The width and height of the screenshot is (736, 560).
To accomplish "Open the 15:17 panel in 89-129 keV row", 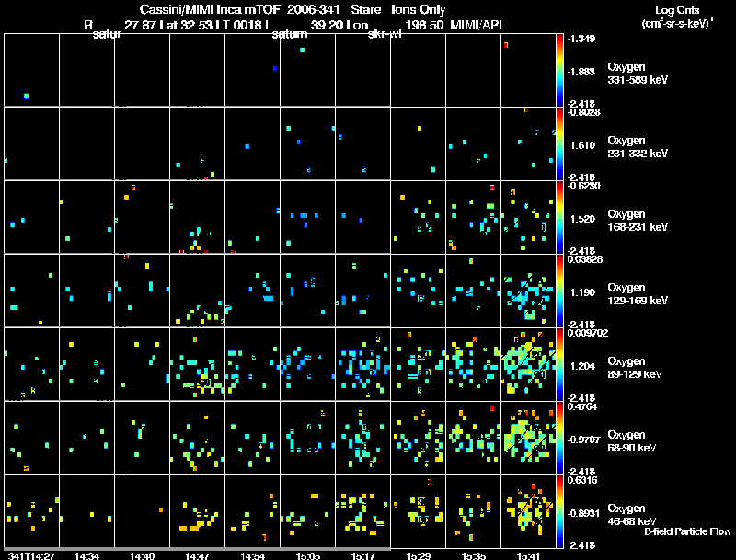I will 362,364.
